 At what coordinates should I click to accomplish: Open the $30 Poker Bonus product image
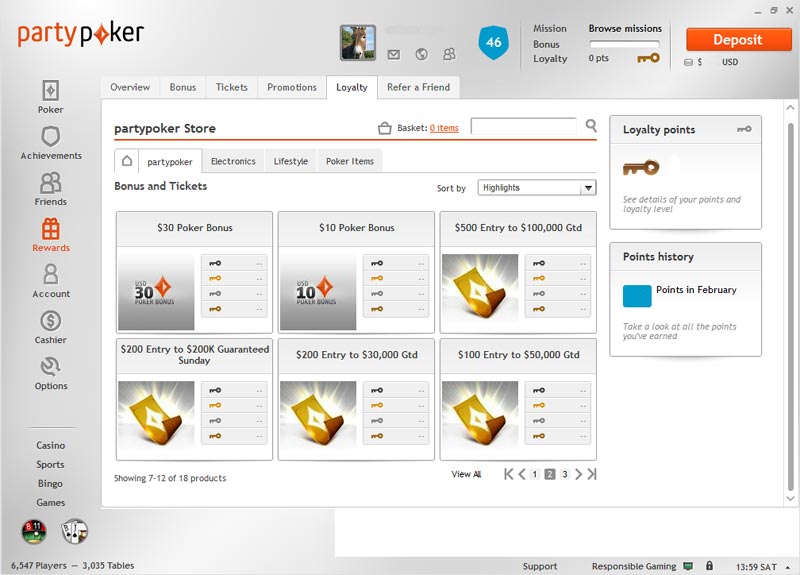click(156, 292)
